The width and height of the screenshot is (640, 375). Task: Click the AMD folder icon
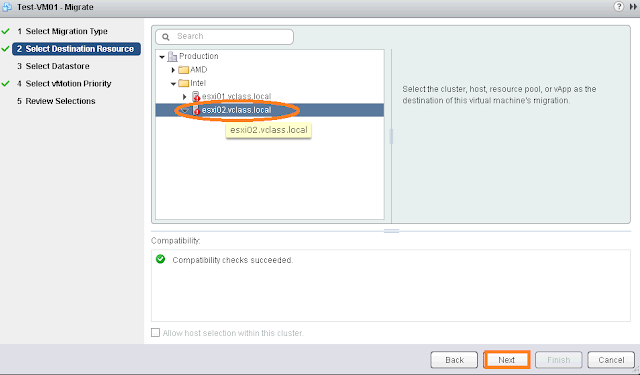click(x=184, y=70)
